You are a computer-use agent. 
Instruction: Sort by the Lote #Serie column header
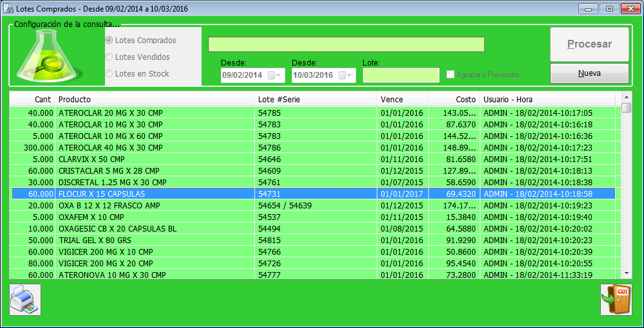pos(316,99)
